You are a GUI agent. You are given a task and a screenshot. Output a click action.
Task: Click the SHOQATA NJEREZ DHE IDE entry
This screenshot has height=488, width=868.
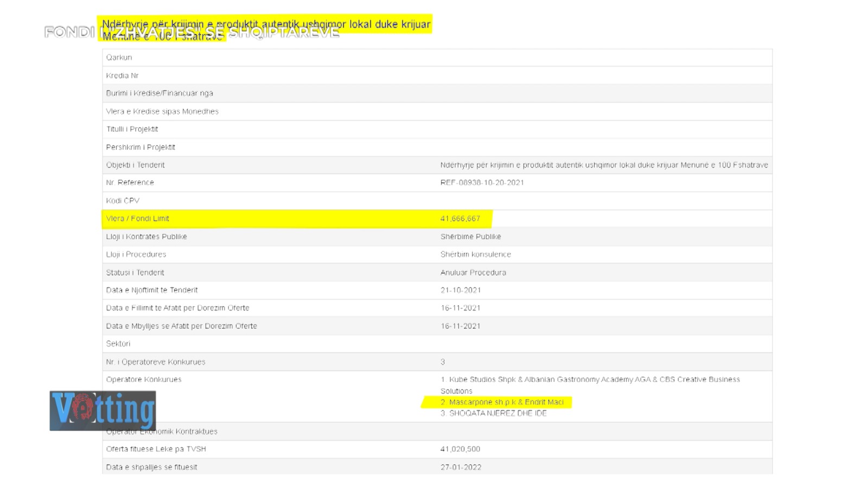click(494, 413)
